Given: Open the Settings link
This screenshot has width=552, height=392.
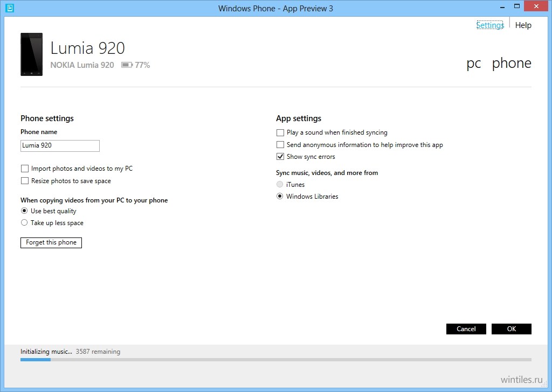Looking at the screenshot, I should (x=490, y=25).
